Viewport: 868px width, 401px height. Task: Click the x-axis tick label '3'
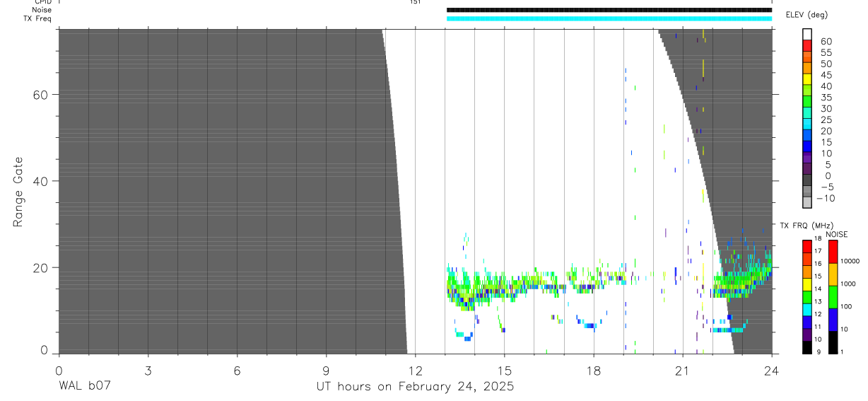(148, 370)
